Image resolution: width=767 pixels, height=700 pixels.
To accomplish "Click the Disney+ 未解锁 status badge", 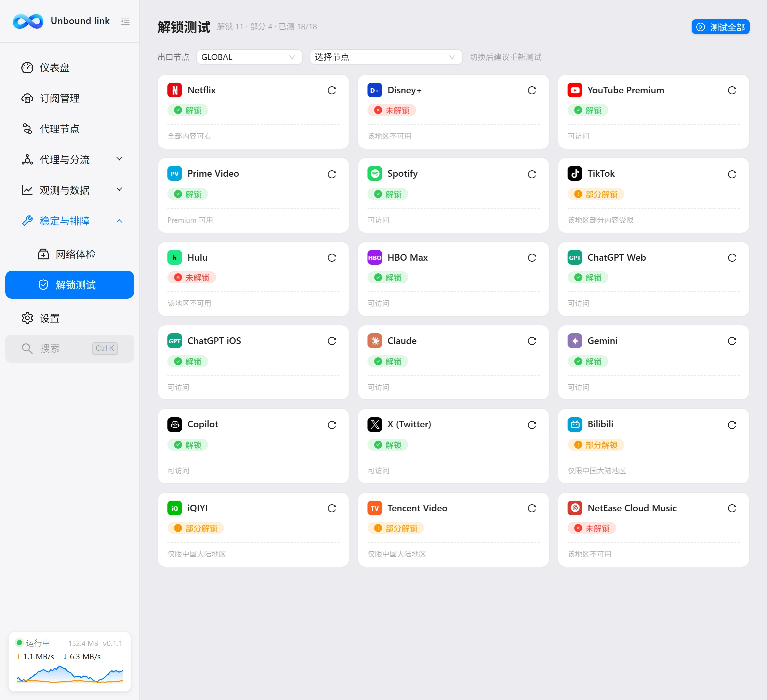I will pyautogui.click(x=392, y=110).
